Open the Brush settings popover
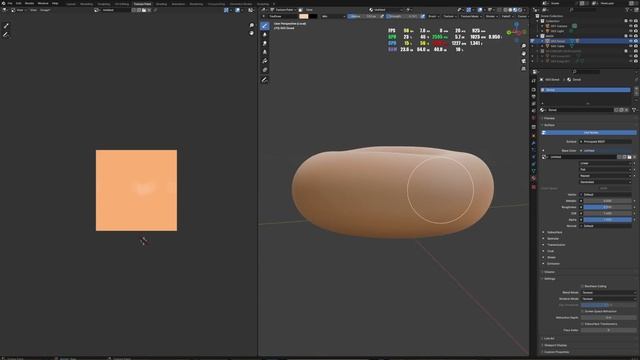640x360 pixels. [433, 16]
